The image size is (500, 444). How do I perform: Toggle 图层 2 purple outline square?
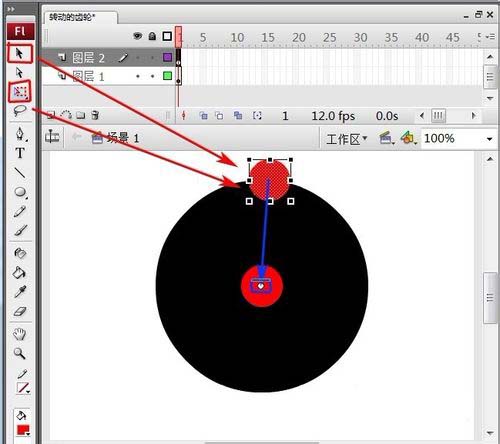pos(167,57)
